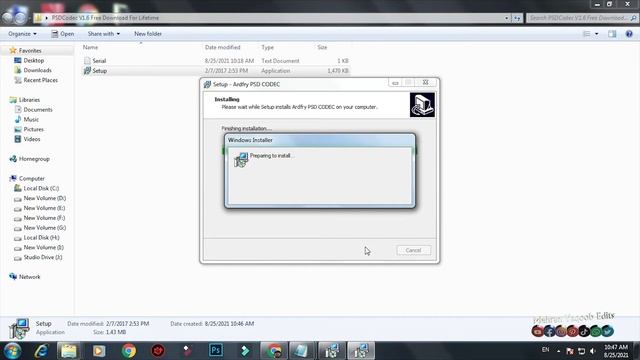Open the Share with dropdown

tap(104, 33)
